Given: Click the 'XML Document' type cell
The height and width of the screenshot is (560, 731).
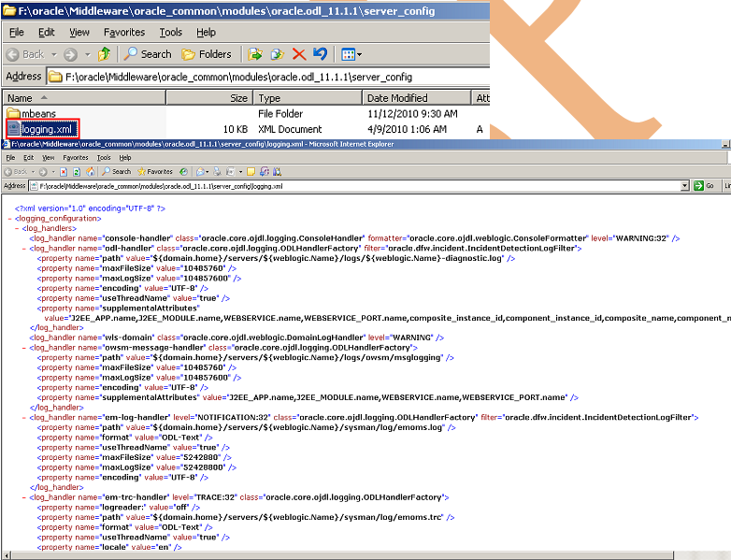Looking at the screenshot, I should [290, 129].
